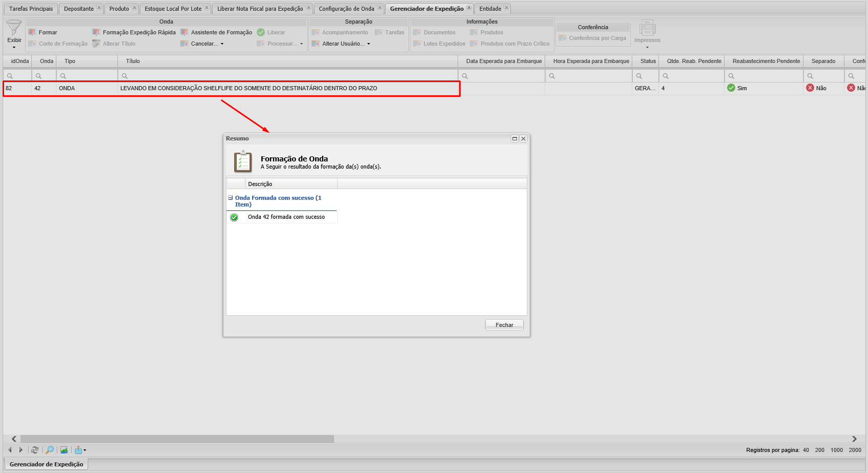Open Documentos in Informações group
The width and height of the screenshot is (868, 473).
(434, 32)
